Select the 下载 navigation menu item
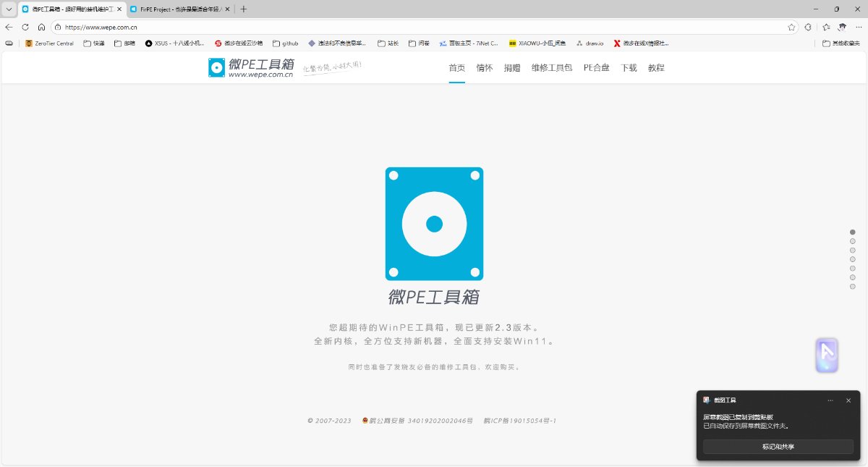The height and width of the screenshot is (467, 868). (x=628, y=67)
